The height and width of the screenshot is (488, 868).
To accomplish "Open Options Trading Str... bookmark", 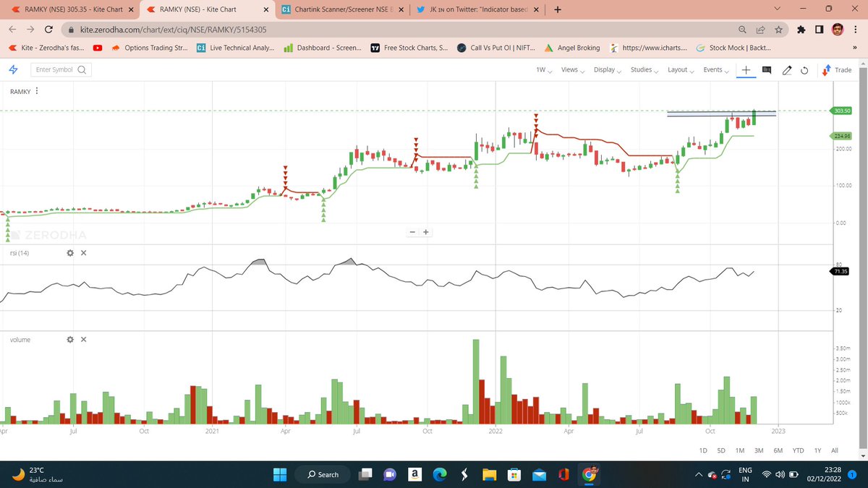I will click(x=151, y=48).
